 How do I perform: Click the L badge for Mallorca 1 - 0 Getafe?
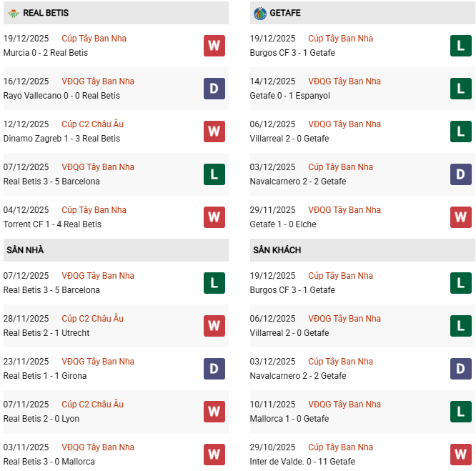pos(460,412)
